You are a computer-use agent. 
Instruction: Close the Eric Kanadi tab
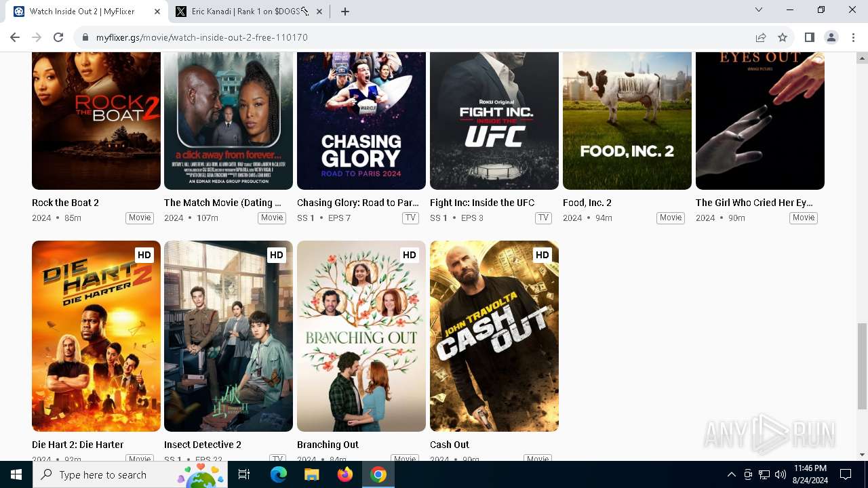(319, 12)
